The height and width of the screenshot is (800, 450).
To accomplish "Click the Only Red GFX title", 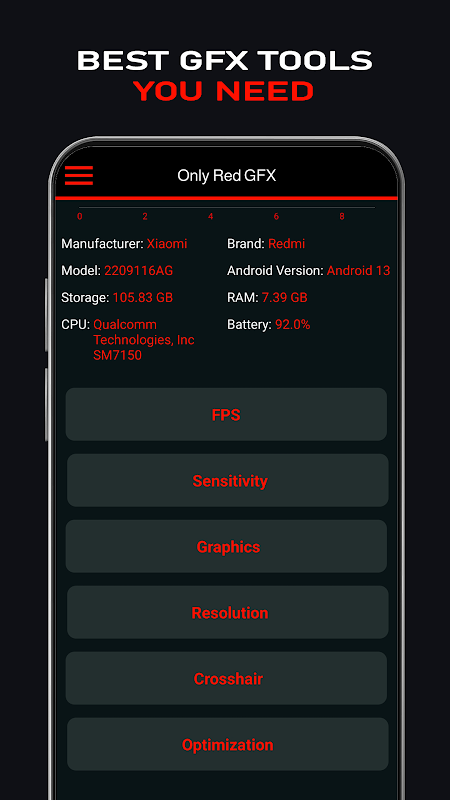I will tap(227, 176).
